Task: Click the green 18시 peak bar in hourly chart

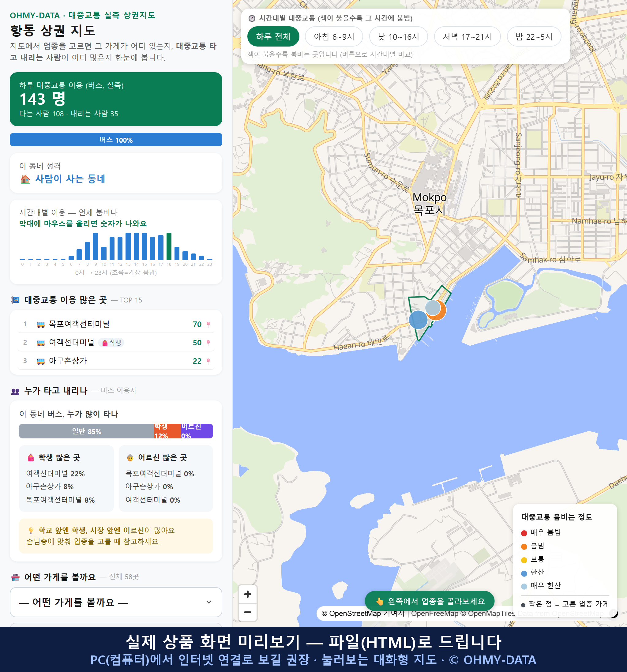Action: point(169,246)
